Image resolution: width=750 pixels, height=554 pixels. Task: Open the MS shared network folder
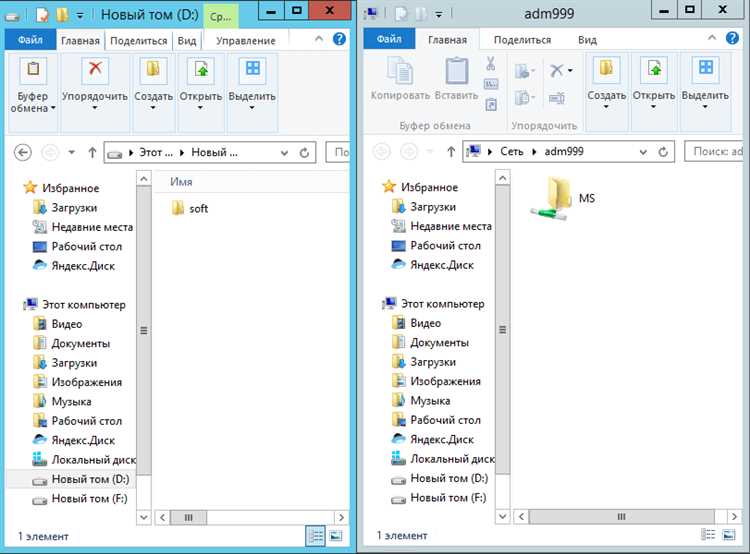pos(562,199)
